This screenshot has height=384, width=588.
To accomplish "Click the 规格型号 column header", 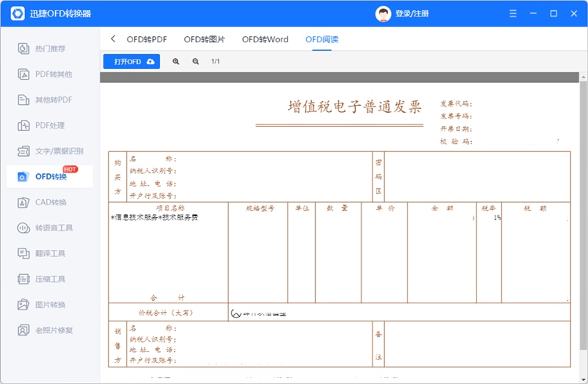I will click(260, 208).
